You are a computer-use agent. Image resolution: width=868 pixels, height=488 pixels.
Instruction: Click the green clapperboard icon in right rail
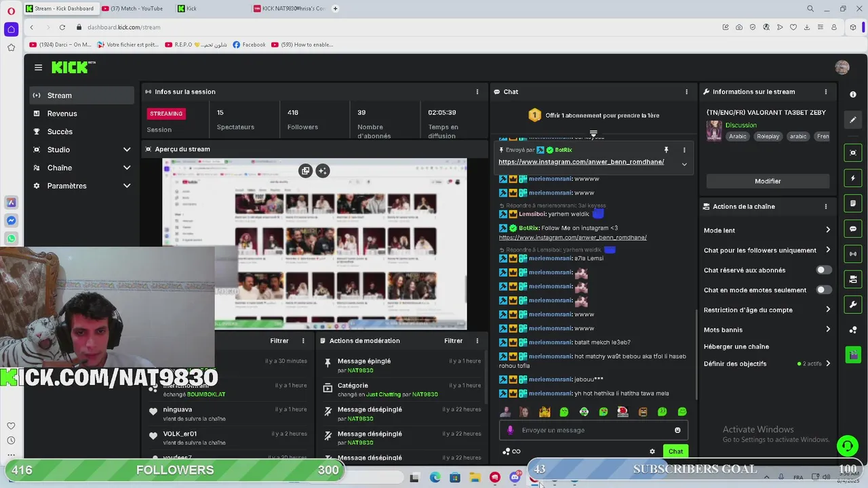pyautogui.click(x=853, y=354)
